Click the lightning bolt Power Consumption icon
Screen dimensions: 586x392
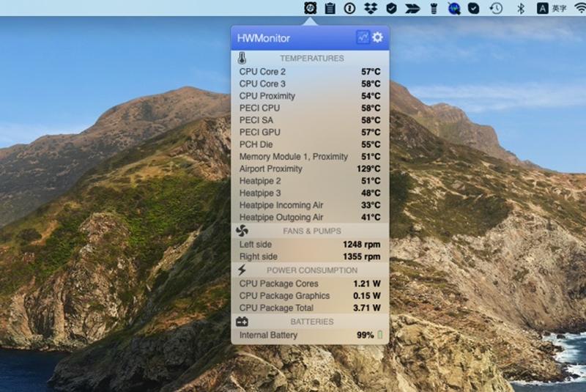(x=242, y=270)
